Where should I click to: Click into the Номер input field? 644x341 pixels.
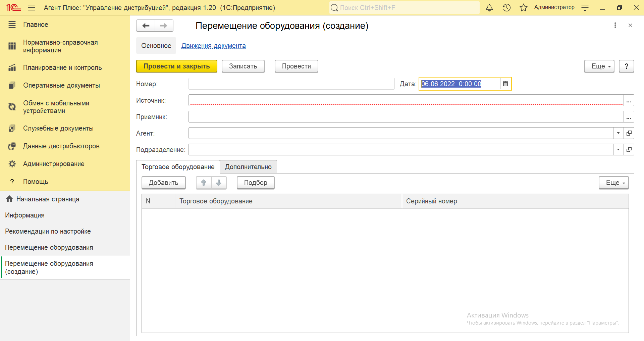coord(291,84)
